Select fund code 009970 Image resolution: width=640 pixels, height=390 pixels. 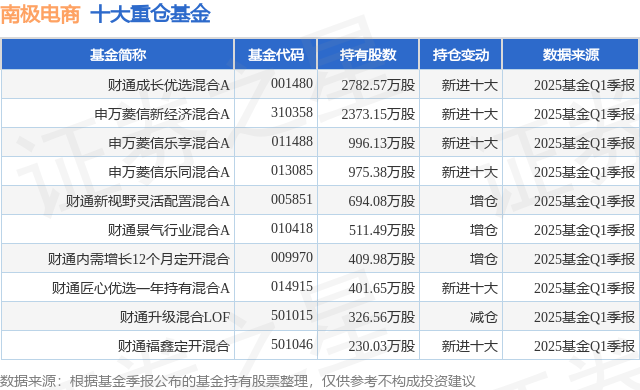pos(292,257)
